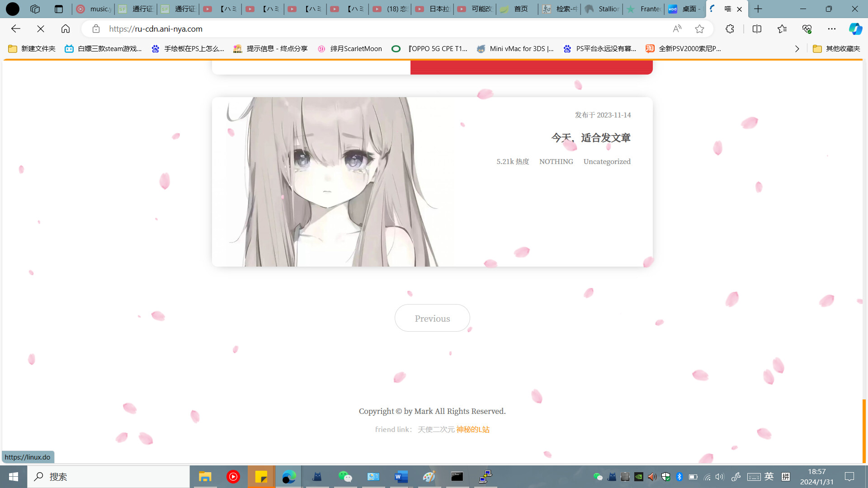Image resolution: width=868 pixels, height=488 pixels.
Task: Open 白嫖三款steam游戏 bookmark
Action: pyautogui.click(x=103, y=49)
